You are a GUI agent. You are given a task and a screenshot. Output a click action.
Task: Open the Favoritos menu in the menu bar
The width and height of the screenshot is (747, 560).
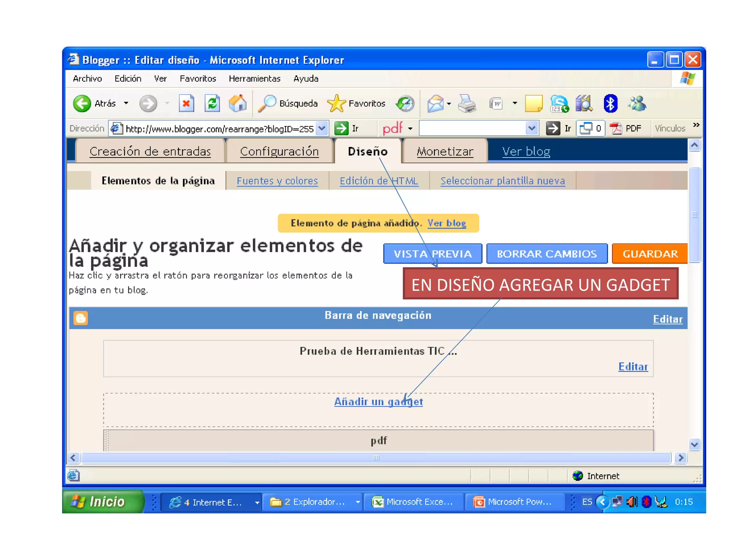[198, 79]
